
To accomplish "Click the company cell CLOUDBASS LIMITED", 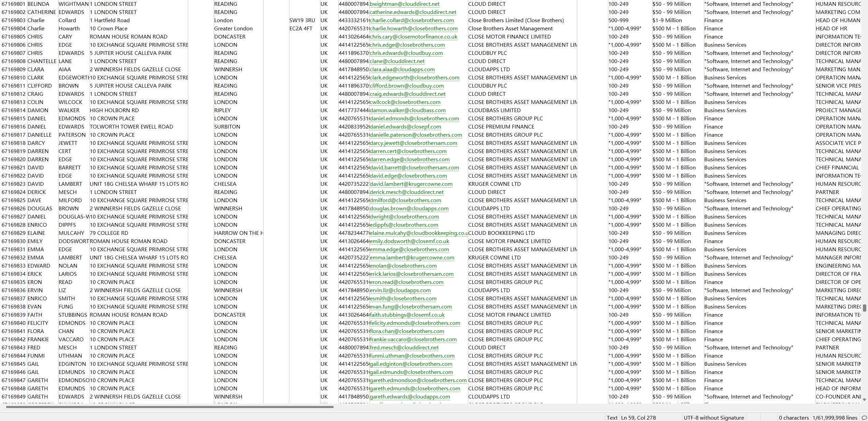I will (x=495, y=110).
